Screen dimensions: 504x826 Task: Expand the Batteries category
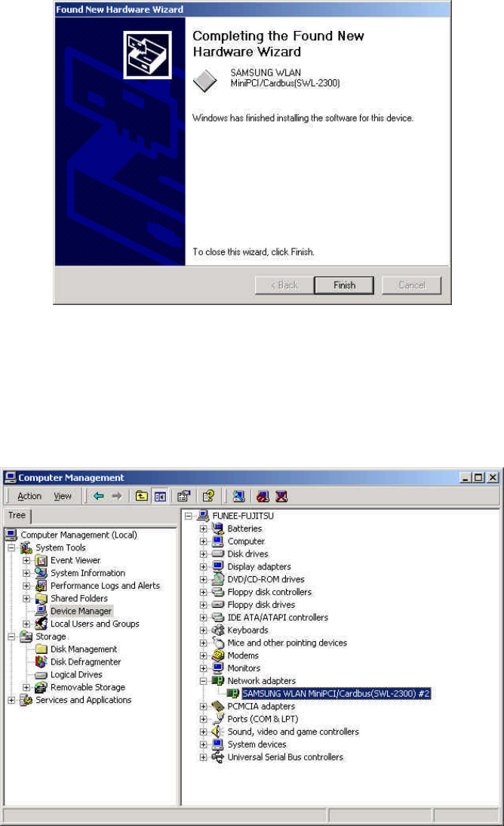pyautogui.click(x=203, y=529)
